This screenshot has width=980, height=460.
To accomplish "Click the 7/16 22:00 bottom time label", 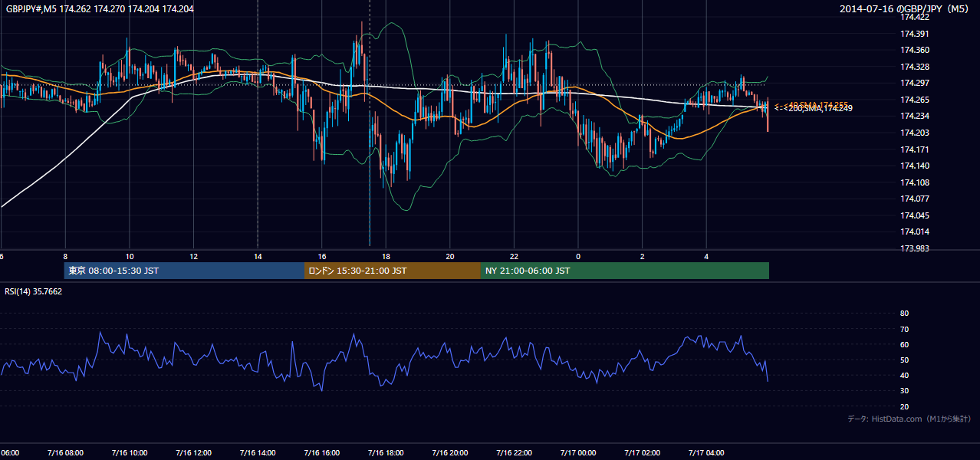I will [514, 453].
